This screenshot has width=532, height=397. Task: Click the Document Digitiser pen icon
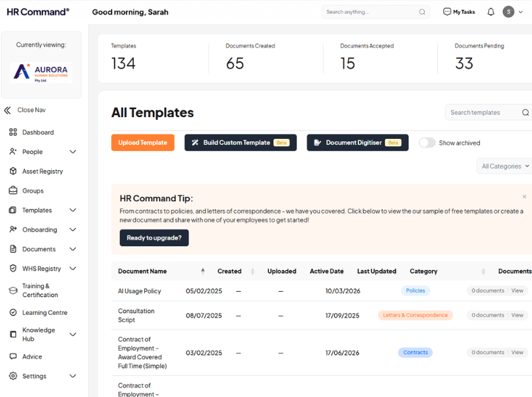[x=318, y=142]
